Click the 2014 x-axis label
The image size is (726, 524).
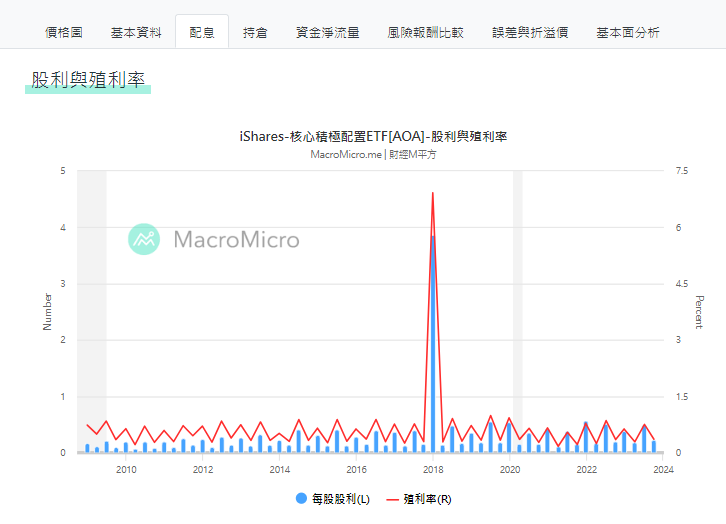280,470
